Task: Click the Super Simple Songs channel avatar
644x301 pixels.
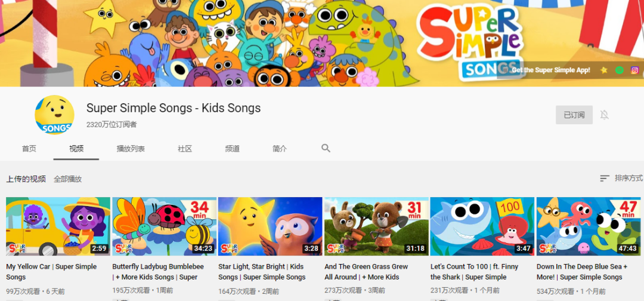Action: [54, 115]
